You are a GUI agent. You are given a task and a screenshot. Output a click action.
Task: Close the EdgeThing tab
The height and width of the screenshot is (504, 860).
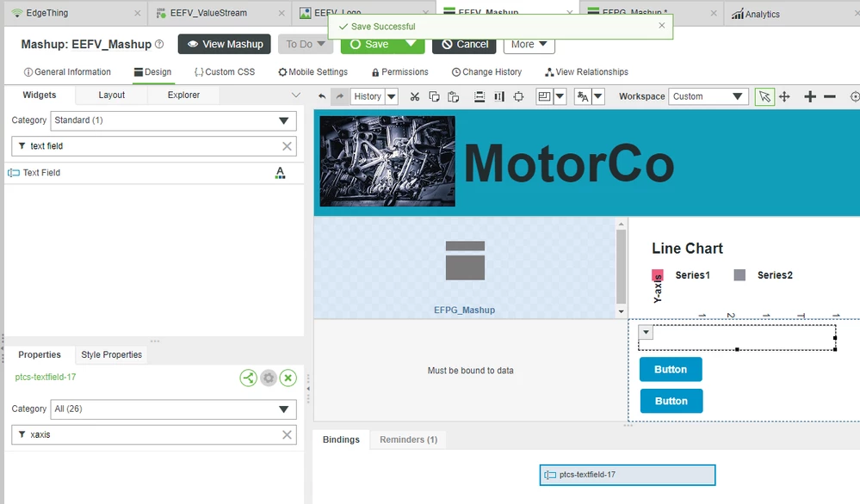pos(137,13)
